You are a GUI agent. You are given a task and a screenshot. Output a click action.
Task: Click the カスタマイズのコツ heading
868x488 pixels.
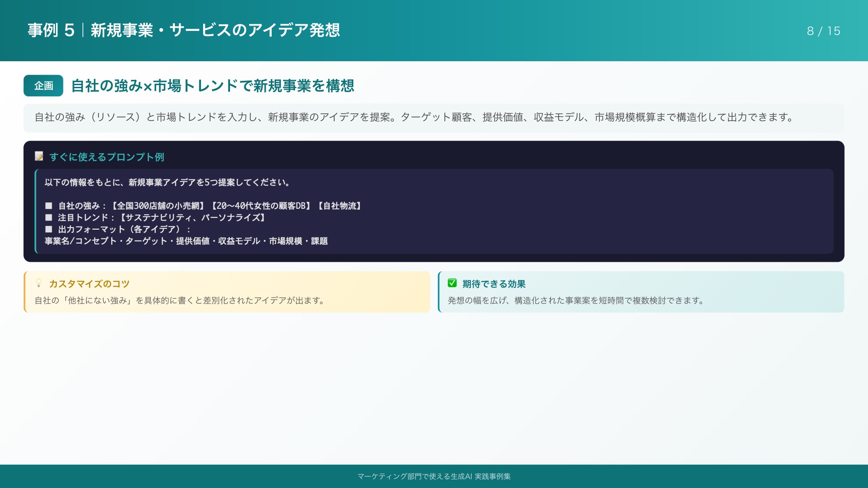[x=89, y=284]
